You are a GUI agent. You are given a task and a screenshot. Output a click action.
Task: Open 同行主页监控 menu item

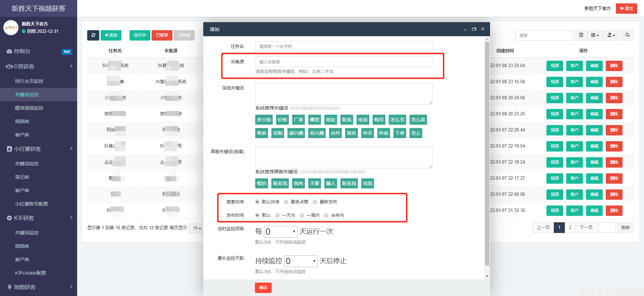[29, 81]
